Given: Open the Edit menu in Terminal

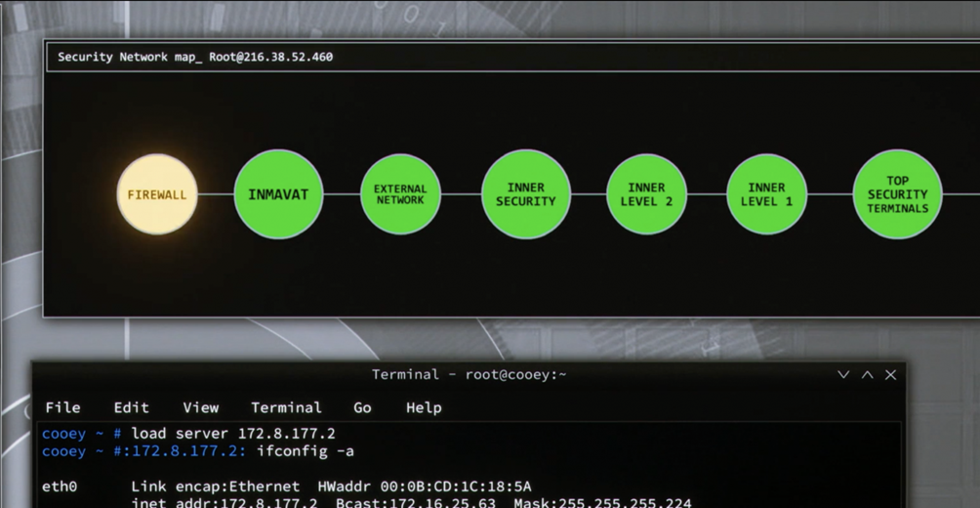Looking at the screenshot, I should [x=131, y=407].
